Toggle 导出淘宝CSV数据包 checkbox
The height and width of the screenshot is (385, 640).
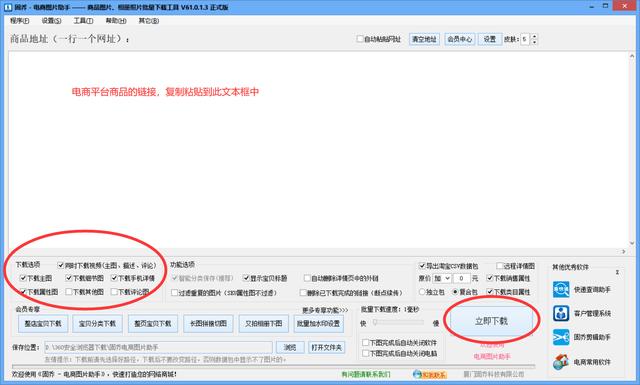422,266
